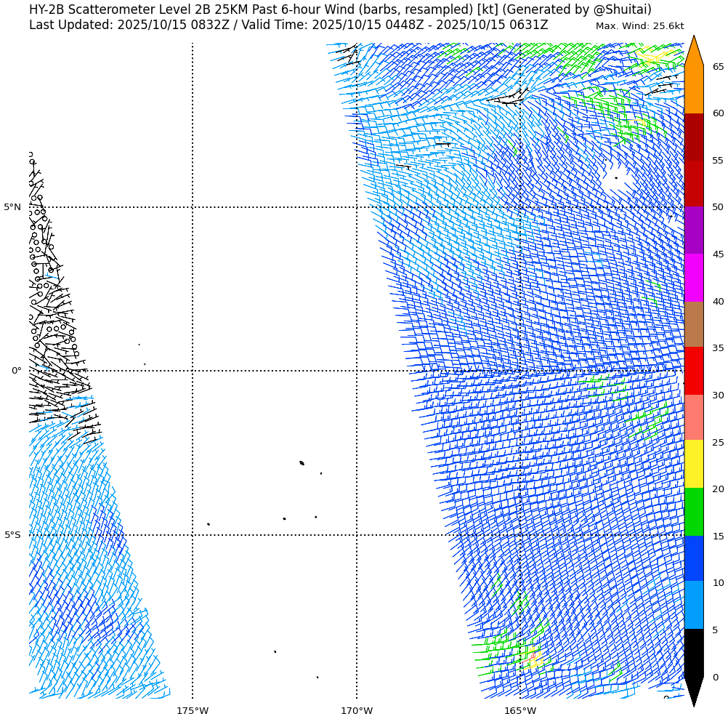Screen dimensions: 728x719
Task: Select the purple 45-50 kt colorbar segment
Action: point(694,230)
